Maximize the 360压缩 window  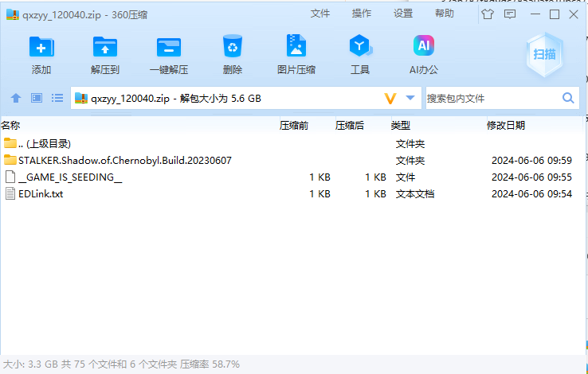click(555, 14)
